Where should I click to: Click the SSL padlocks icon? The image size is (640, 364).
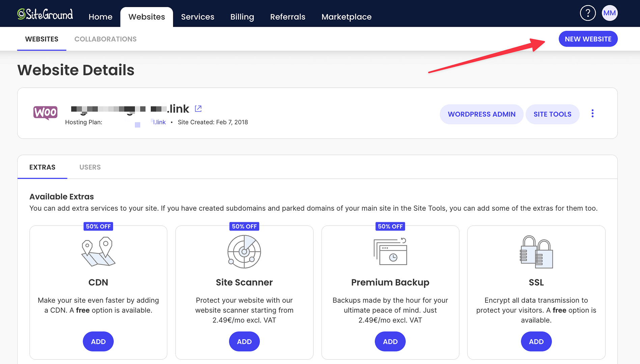pyautogui.click(x=536, y=251)
